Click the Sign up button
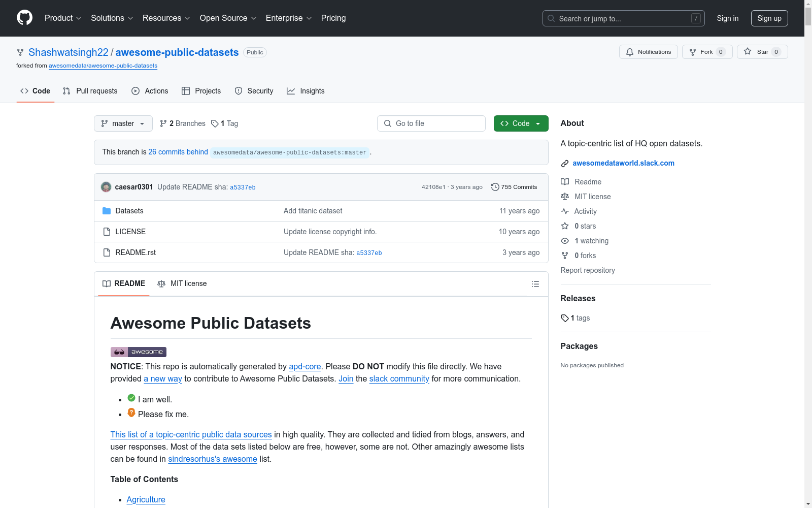This screenshot has width=812, height=508. pos(769,18)
